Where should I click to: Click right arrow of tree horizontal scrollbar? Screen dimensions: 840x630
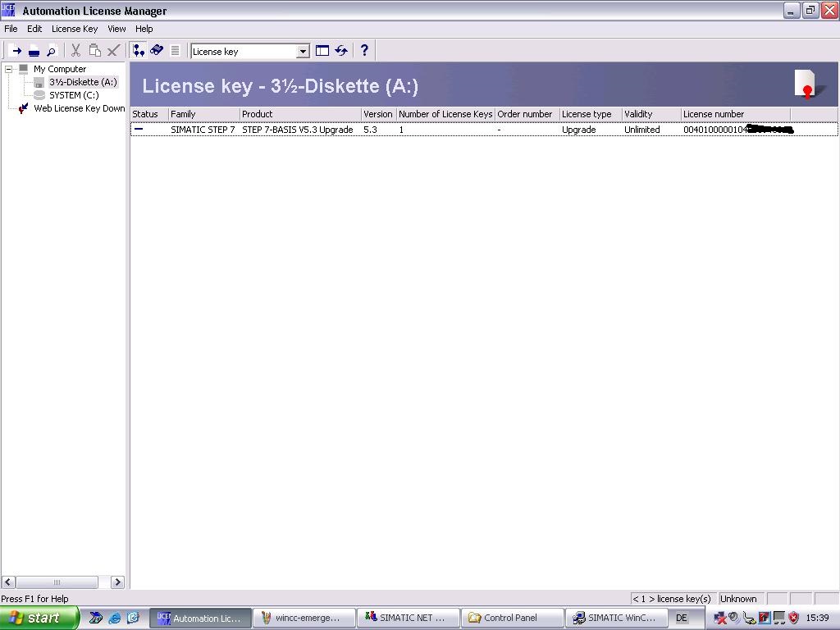117,582
